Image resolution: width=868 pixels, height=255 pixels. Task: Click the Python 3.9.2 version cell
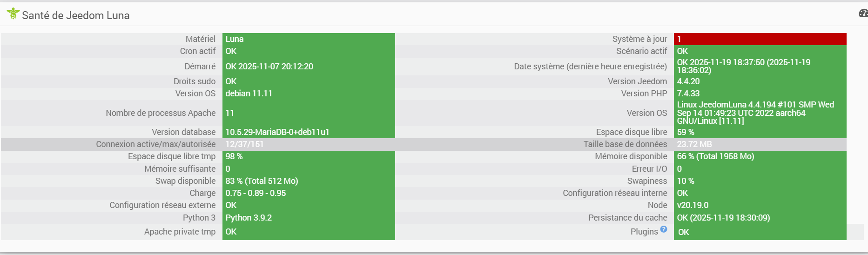(x=249, y=218)
